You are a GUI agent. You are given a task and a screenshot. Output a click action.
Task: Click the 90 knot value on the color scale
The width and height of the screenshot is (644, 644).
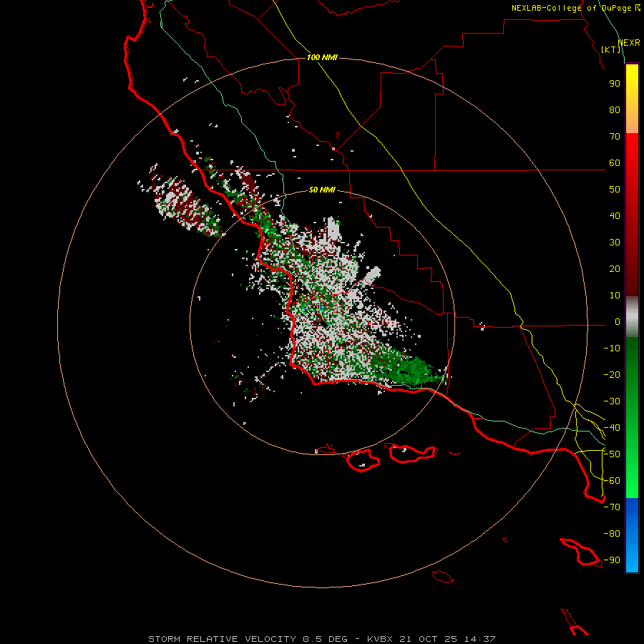(615, 84)
